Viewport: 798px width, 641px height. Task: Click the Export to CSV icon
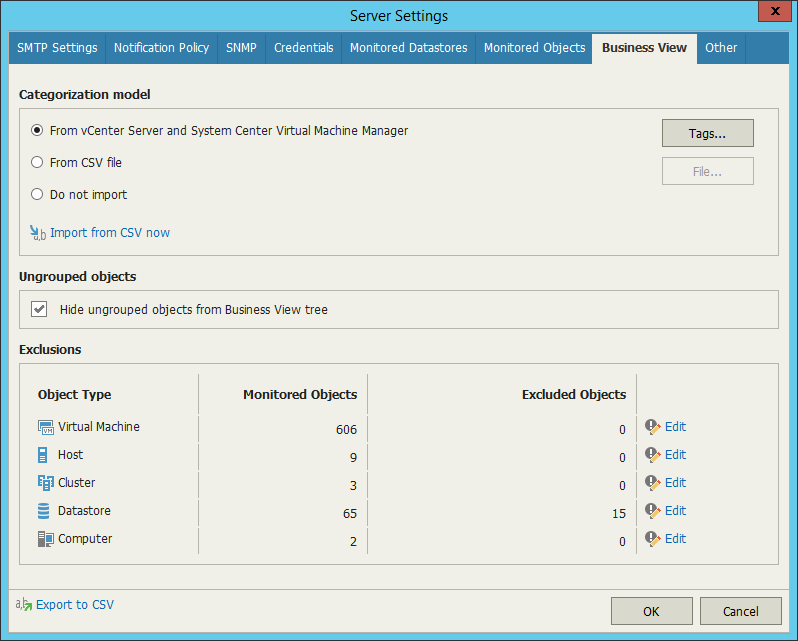coord(23,604)
